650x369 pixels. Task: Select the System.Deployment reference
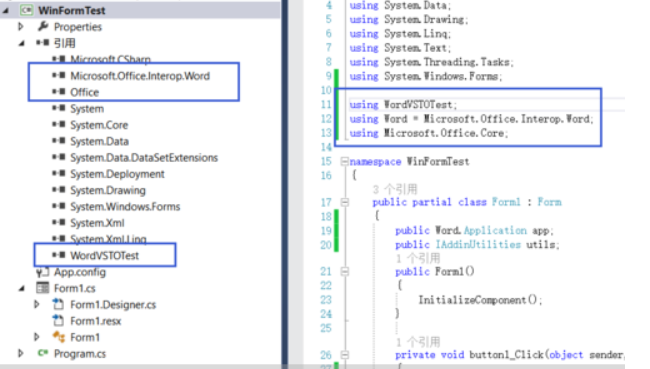tap(117, 174)
